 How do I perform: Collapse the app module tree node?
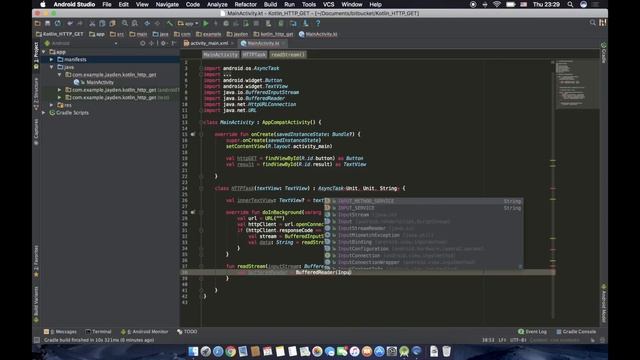coord(44,52)
